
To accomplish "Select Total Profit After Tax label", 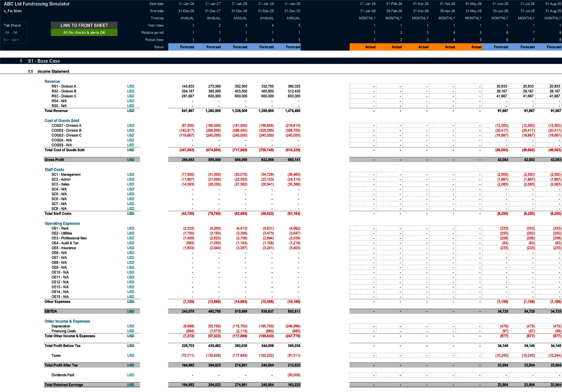I will pyautogui.click(x=61, y=365).
